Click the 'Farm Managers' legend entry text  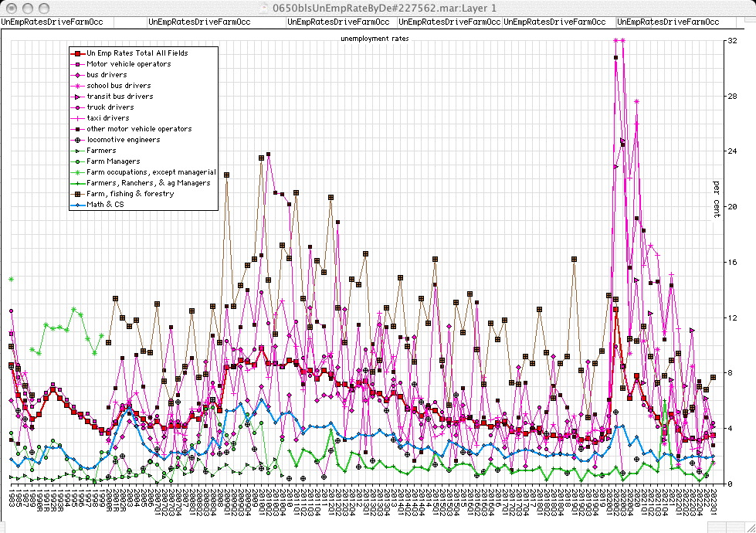(x=113, y=161)
